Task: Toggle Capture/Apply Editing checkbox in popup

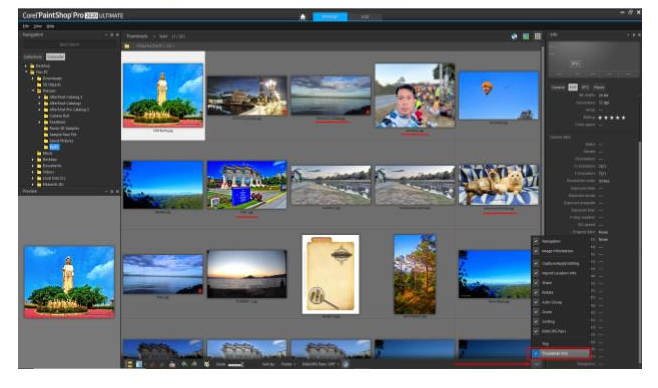Action: point(536,263)
